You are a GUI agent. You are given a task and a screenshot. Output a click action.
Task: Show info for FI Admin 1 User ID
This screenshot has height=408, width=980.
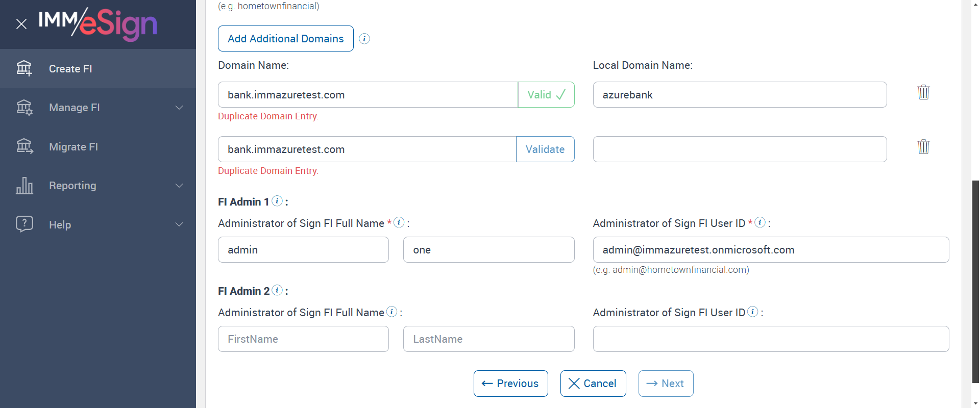(x=760, y=222)
